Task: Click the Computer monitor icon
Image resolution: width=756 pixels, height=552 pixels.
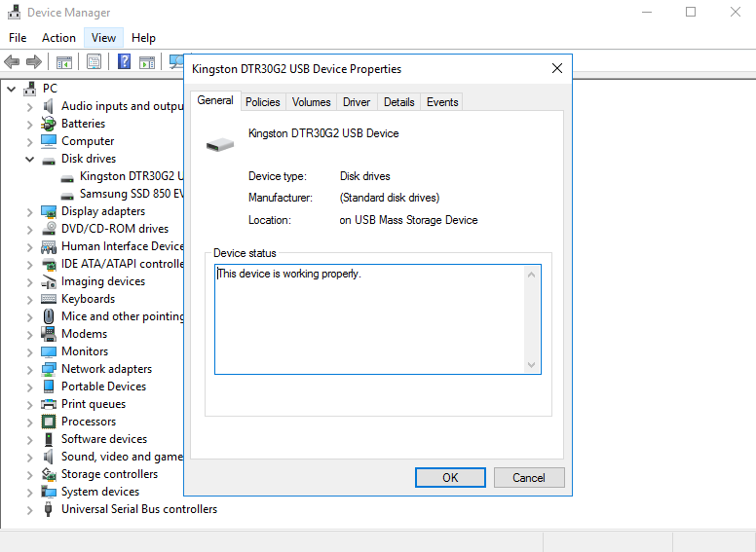Action: tap(48, 141)
